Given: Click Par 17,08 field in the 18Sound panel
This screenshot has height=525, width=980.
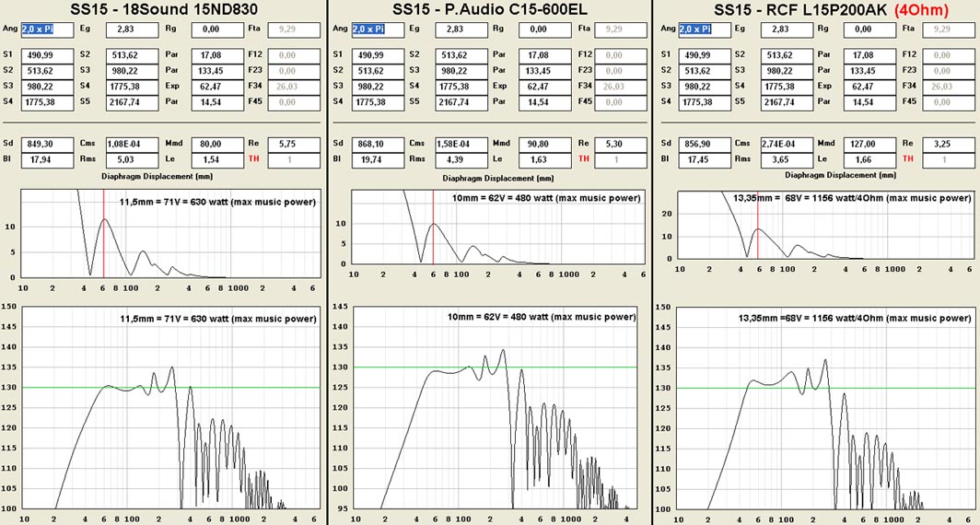Looking at the screenshot, I should click(217, 55).
